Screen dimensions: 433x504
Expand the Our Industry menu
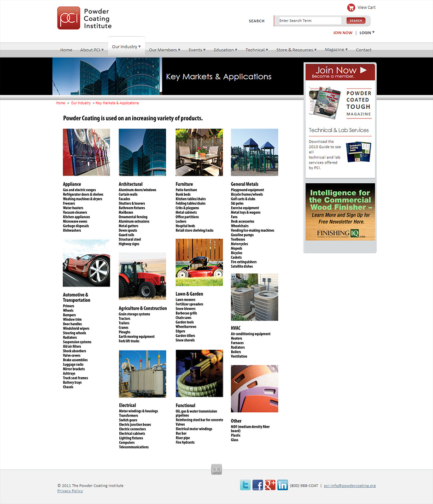pos(126,47)
